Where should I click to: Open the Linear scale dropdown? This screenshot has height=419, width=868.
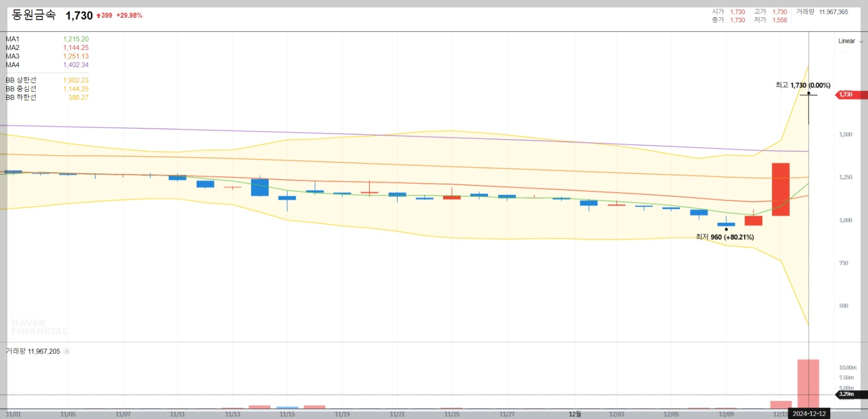coord(850,41)
